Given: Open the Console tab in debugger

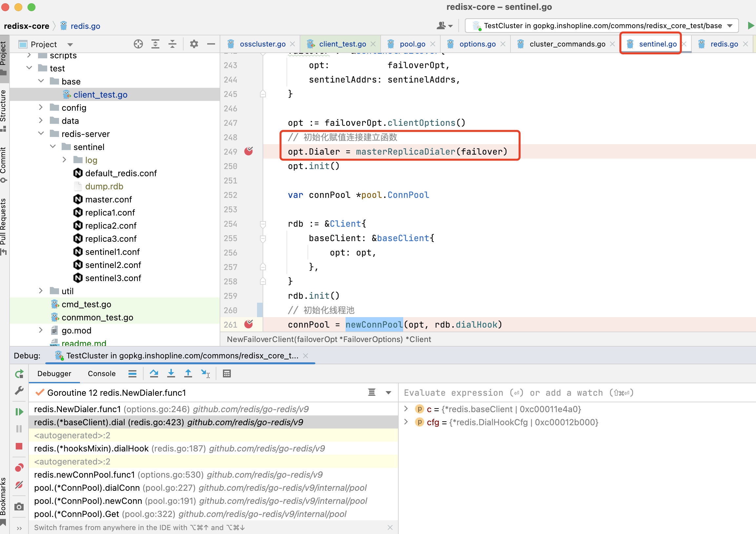Looking at the screenshot, I should pyautogui.click(x=102, y=373).
